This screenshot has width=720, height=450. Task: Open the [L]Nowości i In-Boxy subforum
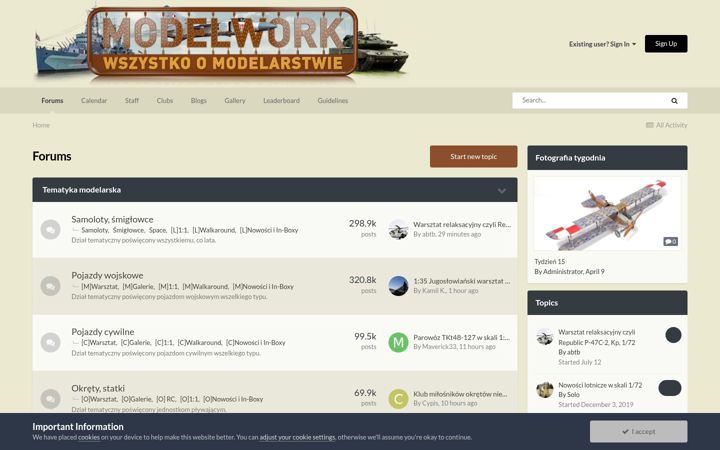click(x=269, y=230)
